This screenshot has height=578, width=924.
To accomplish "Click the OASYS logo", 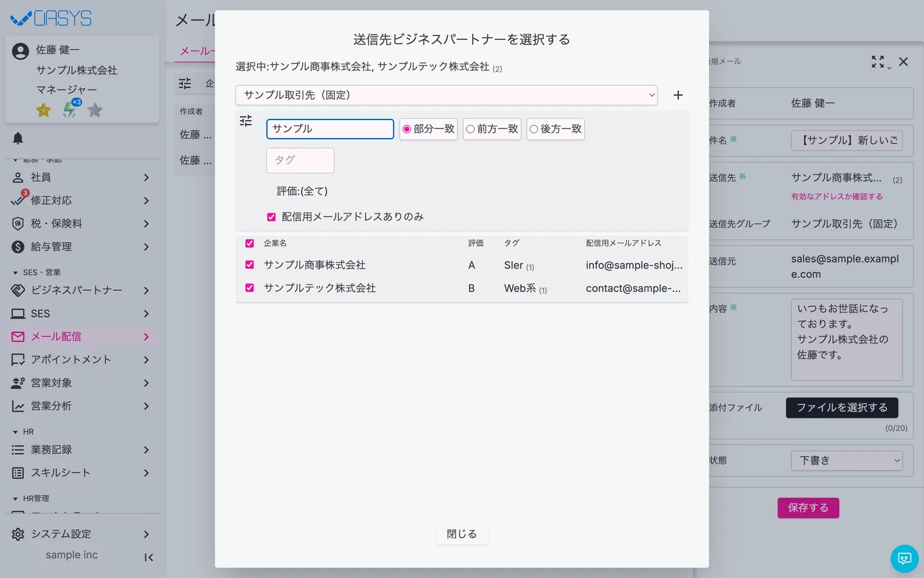I will pos(51,19).
